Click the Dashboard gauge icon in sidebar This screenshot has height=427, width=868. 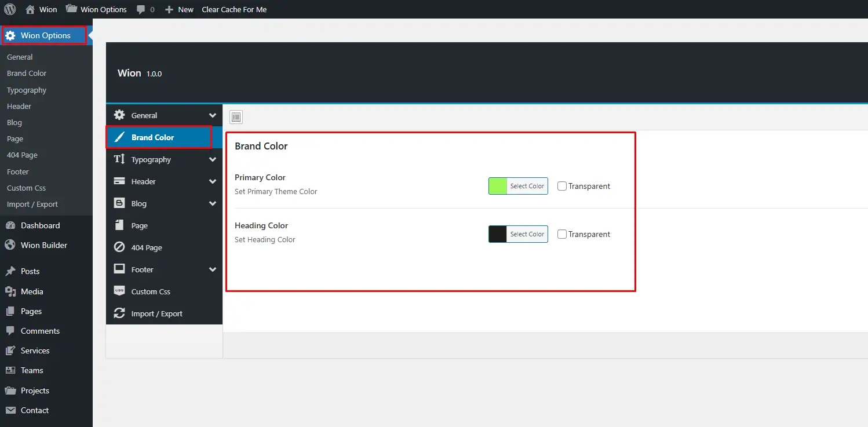point(10,225)
